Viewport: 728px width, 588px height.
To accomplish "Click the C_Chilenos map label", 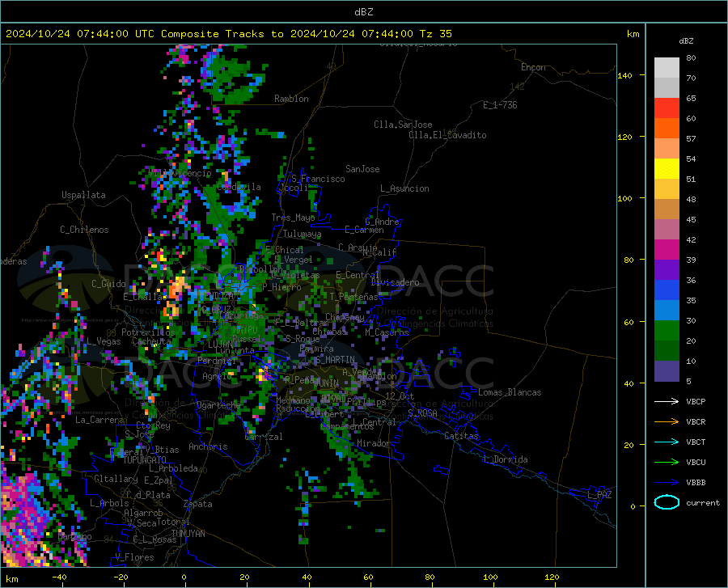I will 84,230.
